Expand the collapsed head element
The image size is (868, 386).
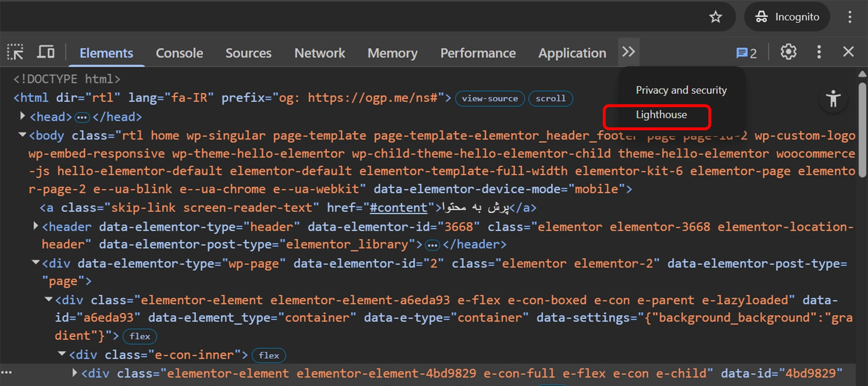[x=23, y=116]
